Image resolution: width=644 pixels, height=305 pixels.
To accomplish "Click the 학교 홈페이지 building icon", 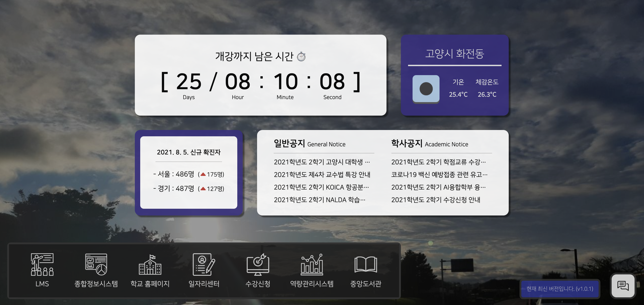I will [150, 265].
